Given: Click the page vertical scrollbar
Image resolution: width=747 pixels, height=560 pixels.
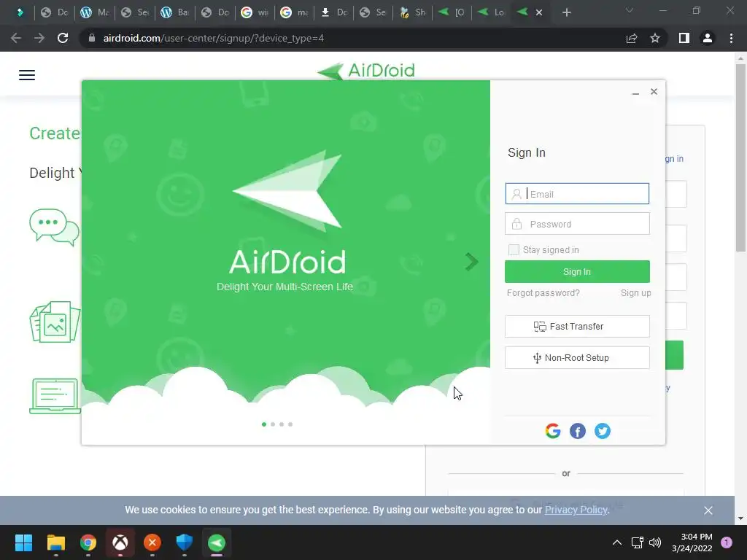Looking at the screenshot, I should click(x=740, y=158).
